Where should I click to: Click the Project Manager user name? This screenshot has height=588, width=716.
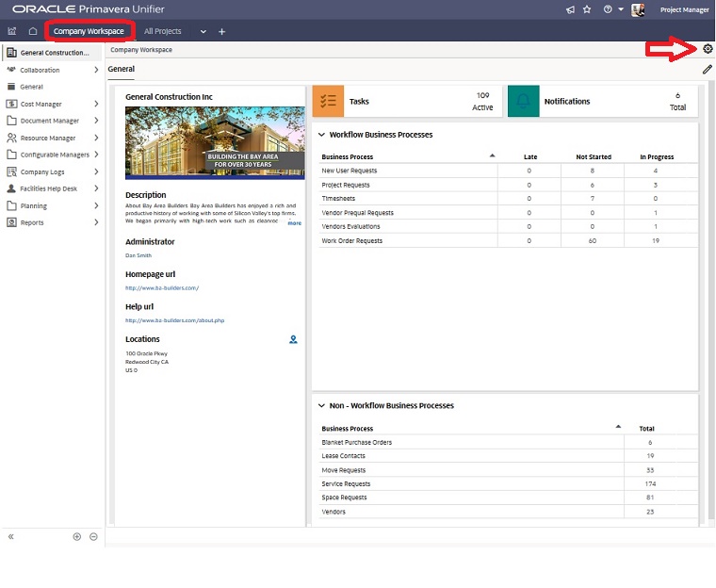pos(685,9)
